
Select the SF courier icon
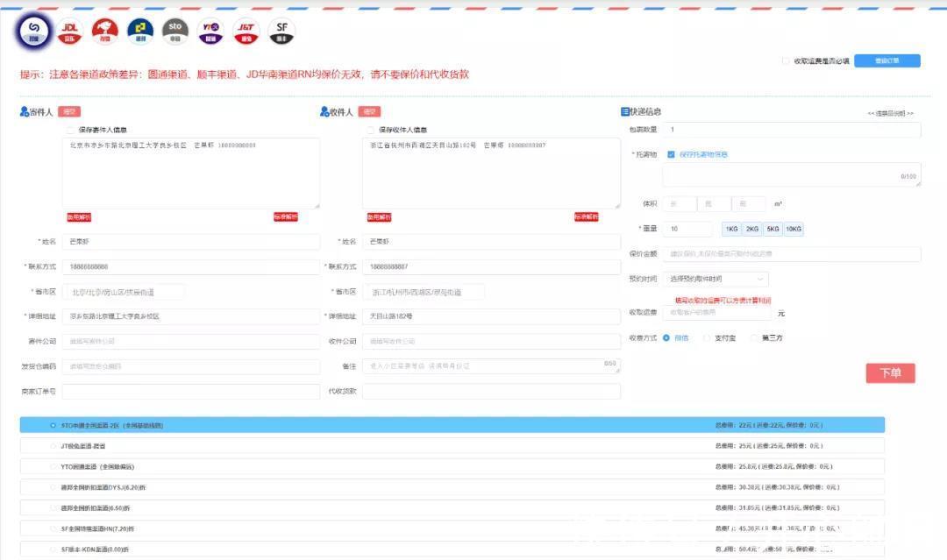[x=281, y=32]
